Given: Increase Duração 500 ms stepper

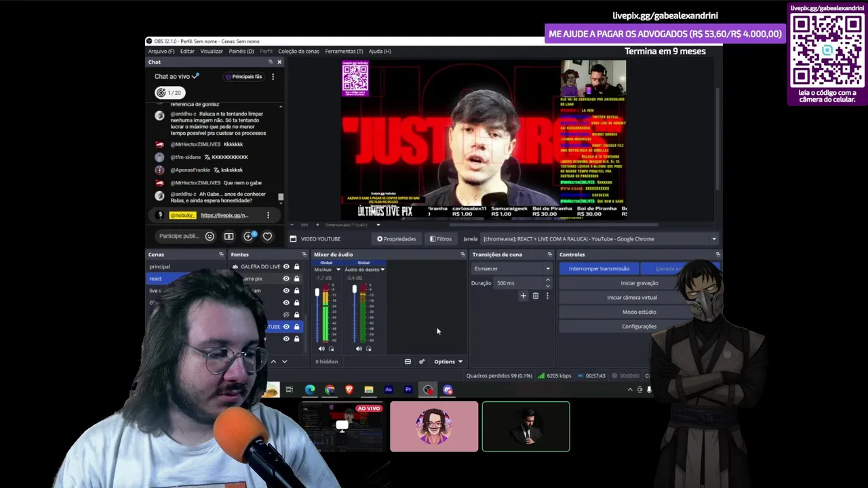Looking at the screenshot, I should [x=547, y=281].
